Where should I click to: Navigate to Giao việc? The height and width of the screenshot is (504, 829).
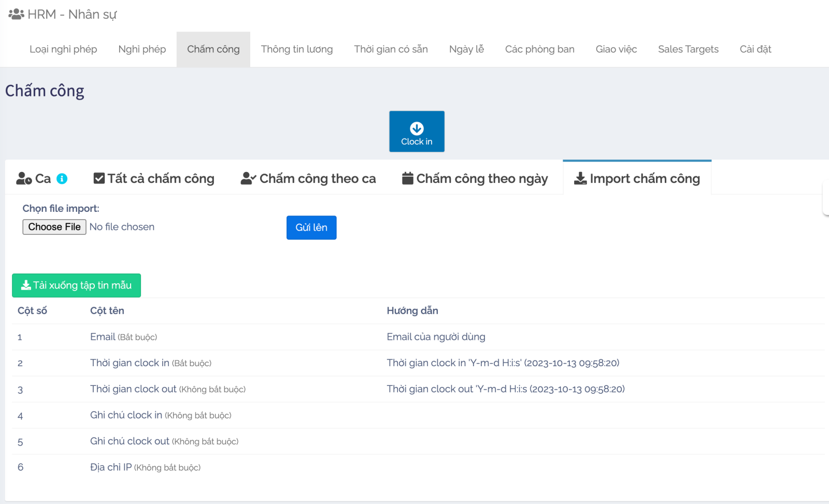click(616, 49)
